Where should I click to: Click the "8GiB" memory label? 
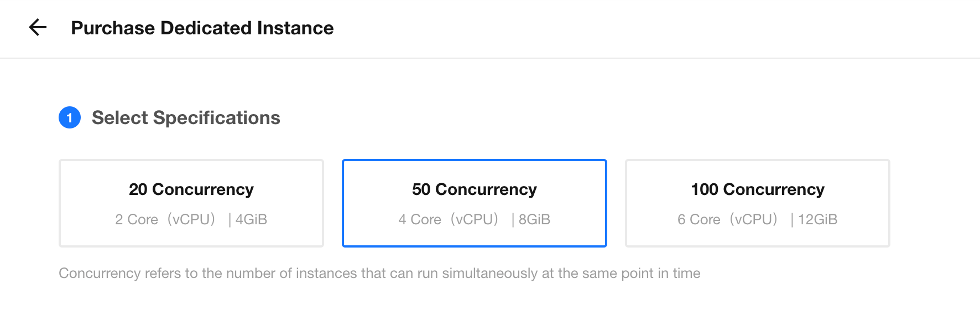(534, 220)
